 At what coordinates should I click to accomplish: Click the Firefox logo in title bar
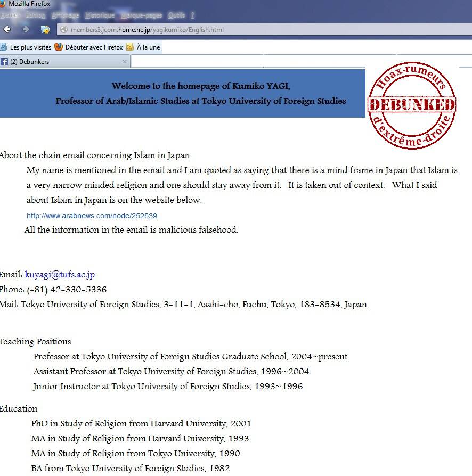[3, 4]
